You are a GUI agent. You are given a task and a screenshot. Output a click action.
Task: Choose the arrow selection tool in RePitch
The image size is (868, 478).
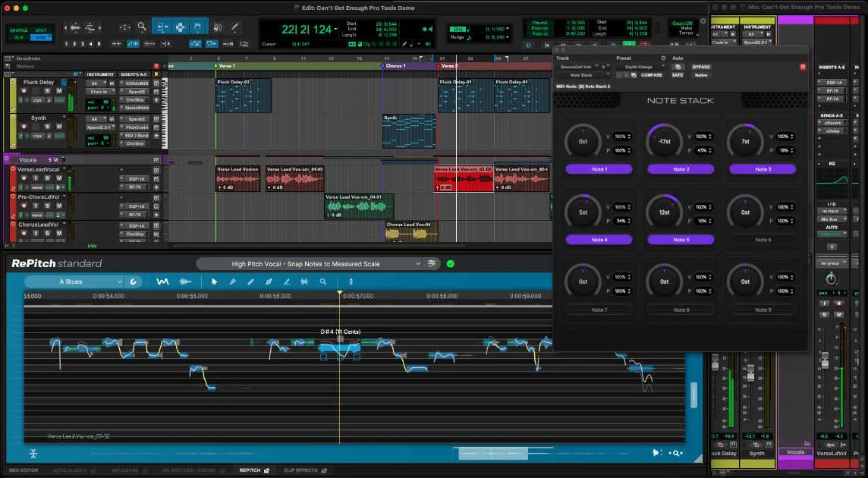click(x=215, y=281)
